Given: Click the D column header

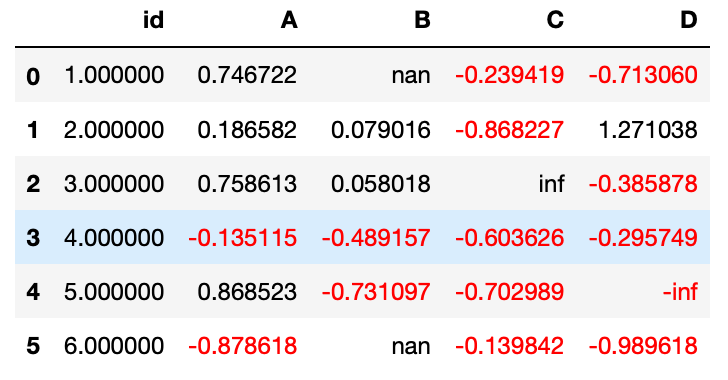Looking at the screenshot, I should coord(689,20).
